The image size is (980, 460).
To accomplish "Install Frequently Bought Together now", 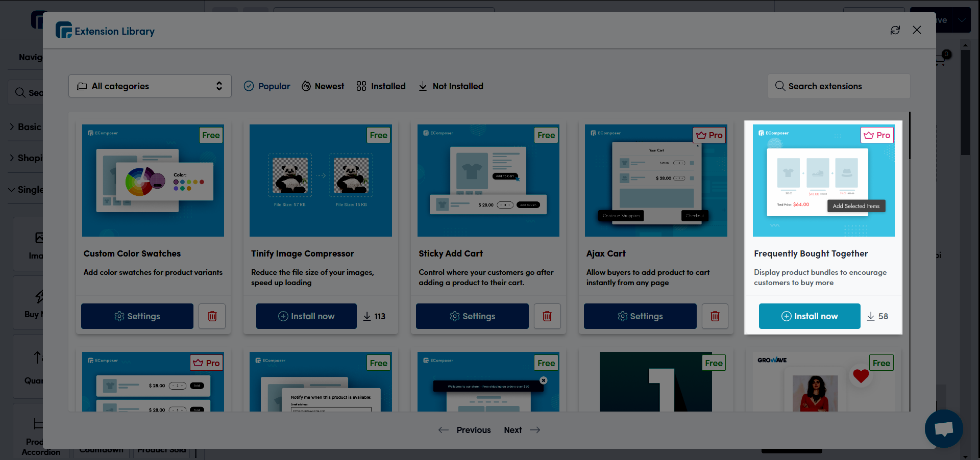I will (x=810, y=316).
